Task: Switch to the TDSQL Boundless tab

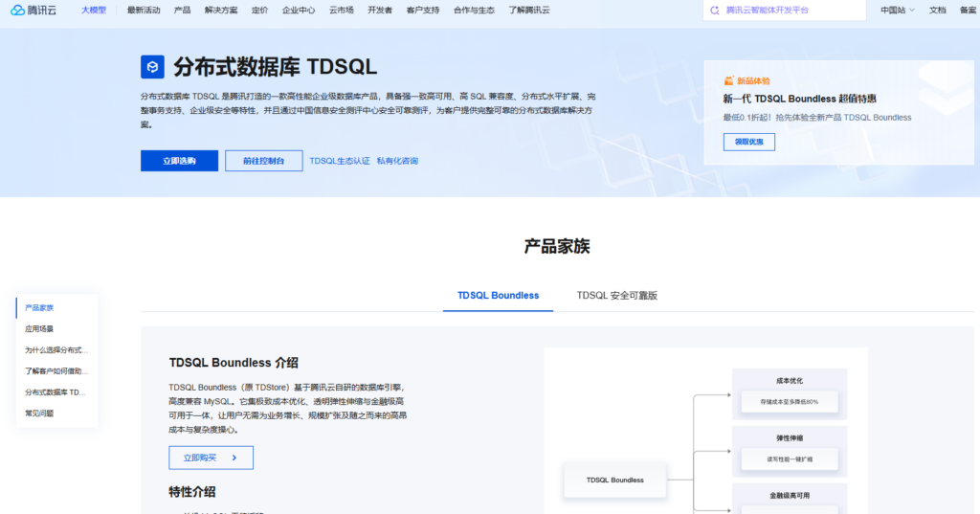Action: pyautogui.click(x=498, y=295)
